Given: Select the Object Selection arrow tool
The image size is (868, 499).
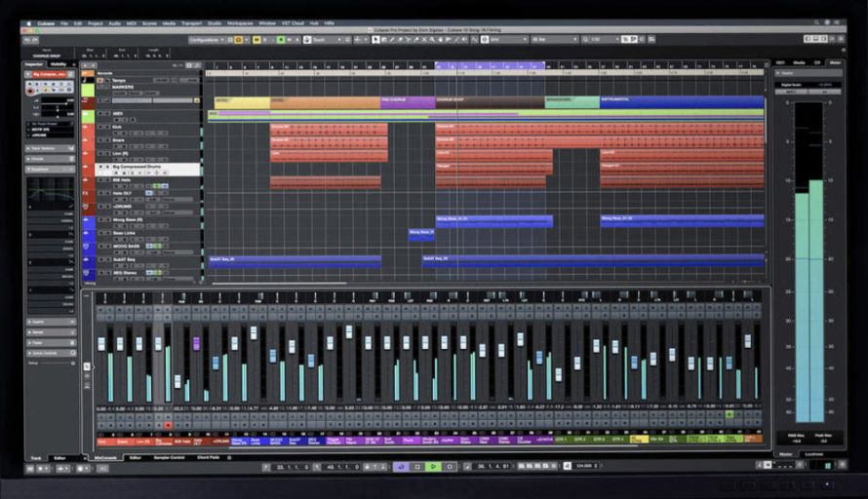Looking at the screenshot, I should 375,40.
